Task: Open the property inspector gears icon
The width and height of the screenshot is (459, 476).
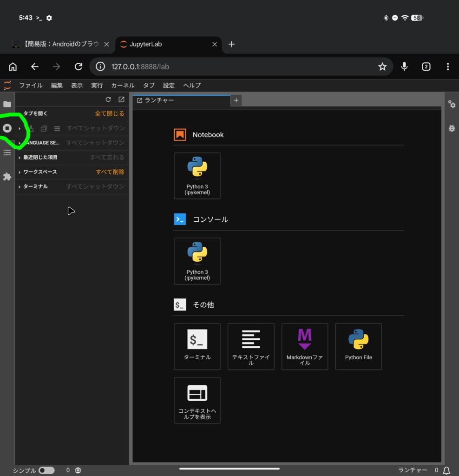Action: pyautogui.click(x=452, y=104)
